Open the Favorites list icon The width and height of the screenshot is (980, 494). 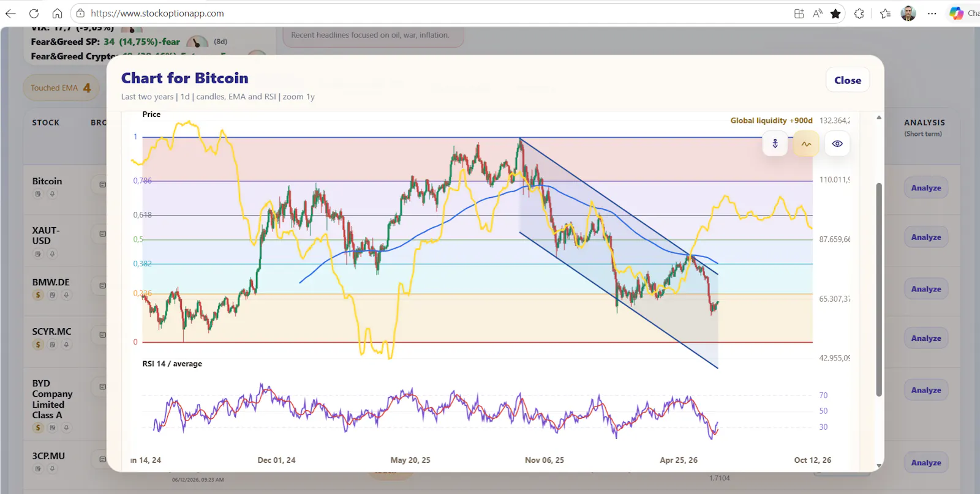pyautogui.click(x=885, y=13)
